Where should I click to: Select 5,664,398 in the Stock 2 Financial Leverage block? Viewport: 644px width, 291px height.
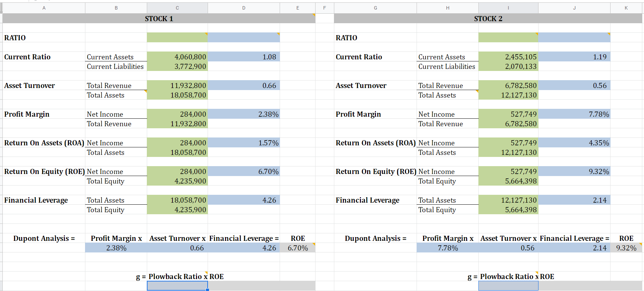[x=508, y=209]
